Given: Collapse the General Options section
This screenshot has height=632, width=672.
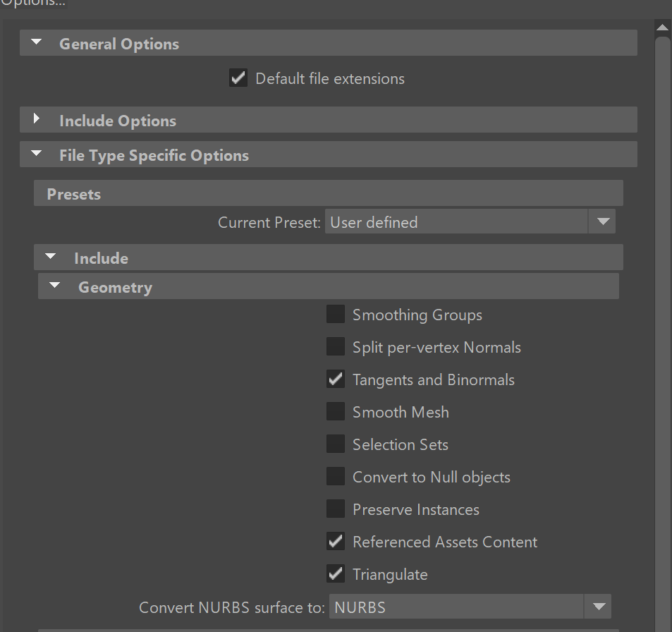Looking at the screenshot, I should [x=36, y=42].
